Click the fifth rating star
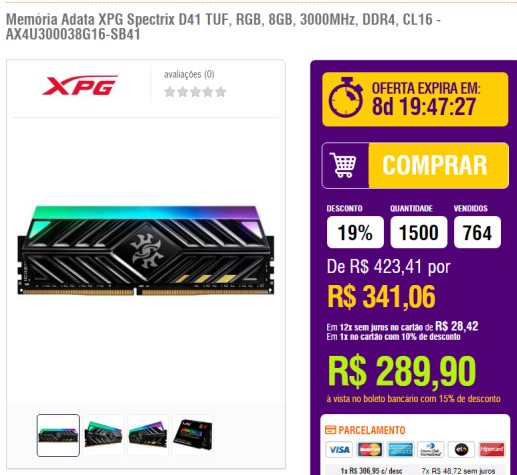Viewport: 517px width, 475px height. [221, 92]
